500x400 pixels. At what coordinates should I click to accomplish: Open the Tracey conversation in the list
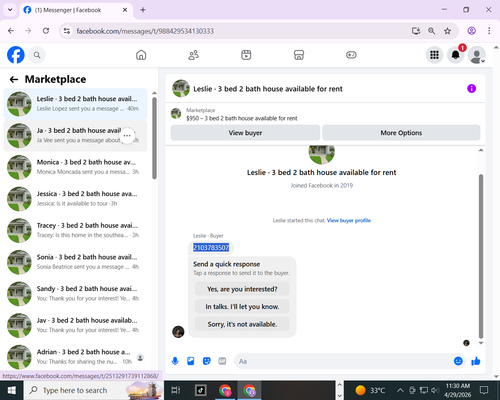(75, 230)
